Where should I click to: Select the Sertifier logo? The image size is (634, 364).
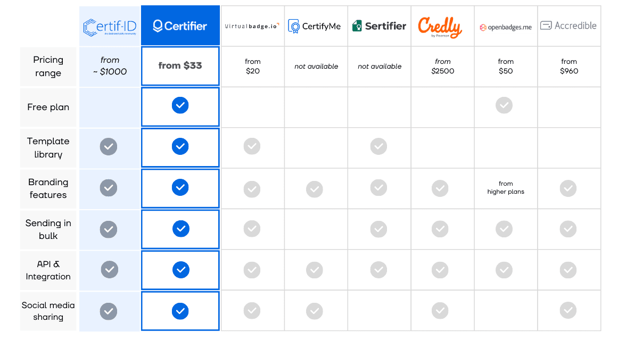[379, 26]
